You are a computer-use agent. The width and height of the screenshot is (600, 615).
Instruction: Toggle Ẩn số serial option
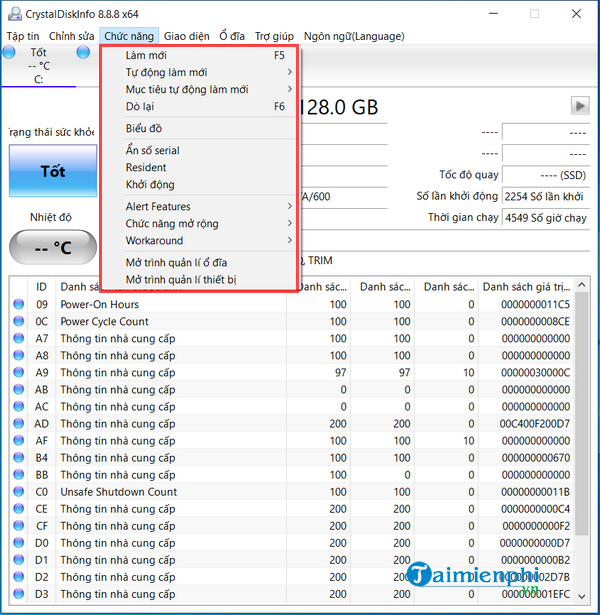click(x=152, y=150)
